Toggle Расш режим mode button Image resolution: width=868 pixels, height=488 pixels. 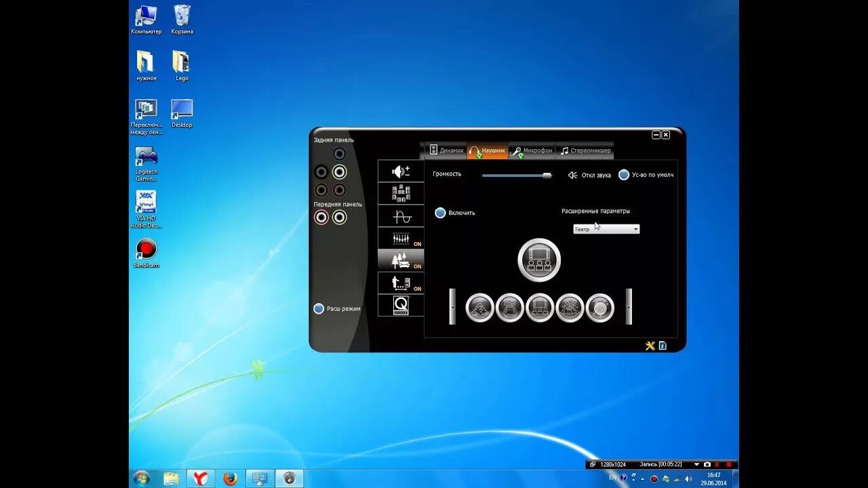(x=319, y=308)
